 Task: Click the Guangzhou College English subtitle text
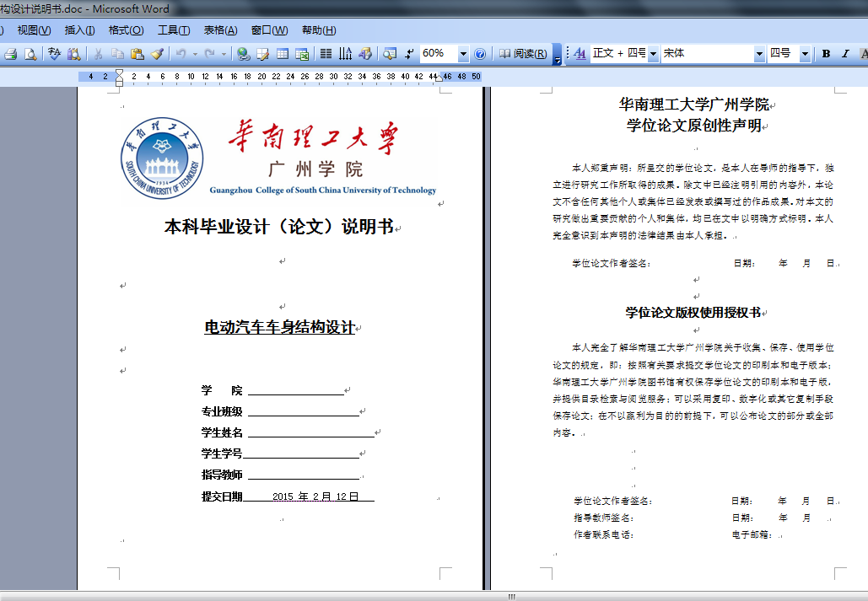(x=323, y=190)
